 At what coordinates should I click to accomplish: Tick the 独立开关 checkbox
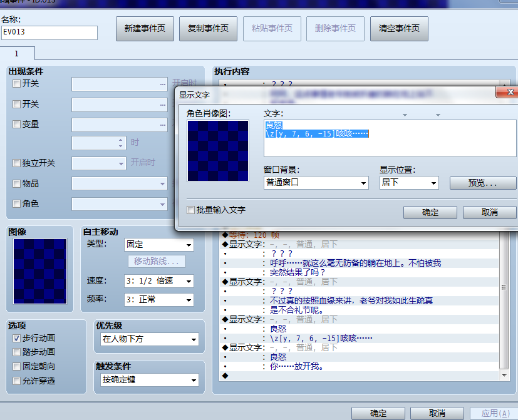pos(16,163)
